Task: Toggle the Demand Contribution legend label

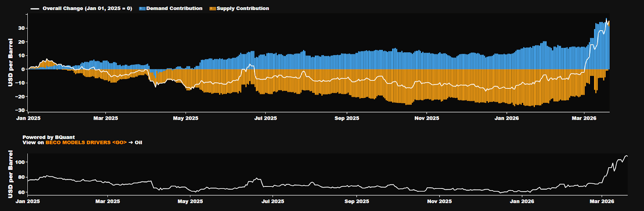Action: (174, 8)
